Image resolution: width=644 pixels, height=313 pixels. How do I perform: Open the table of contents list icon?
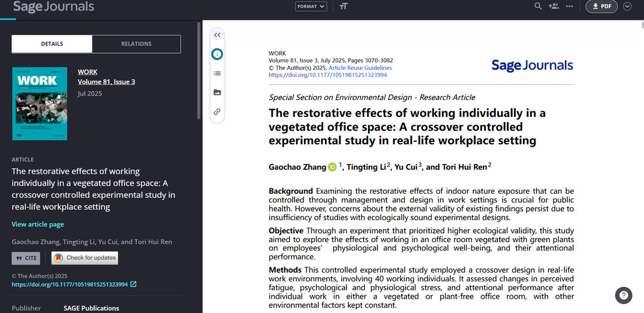pyautogui.click(x=217, y=73)
